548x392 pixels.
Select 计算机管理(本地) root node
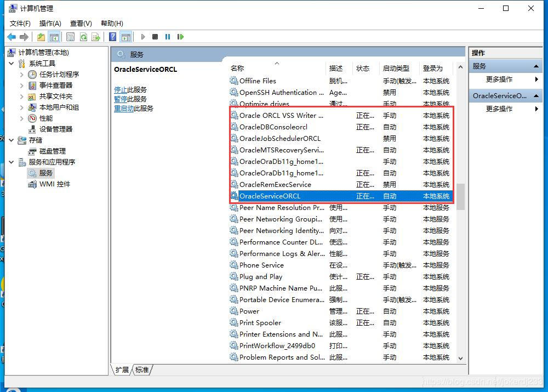44,53
